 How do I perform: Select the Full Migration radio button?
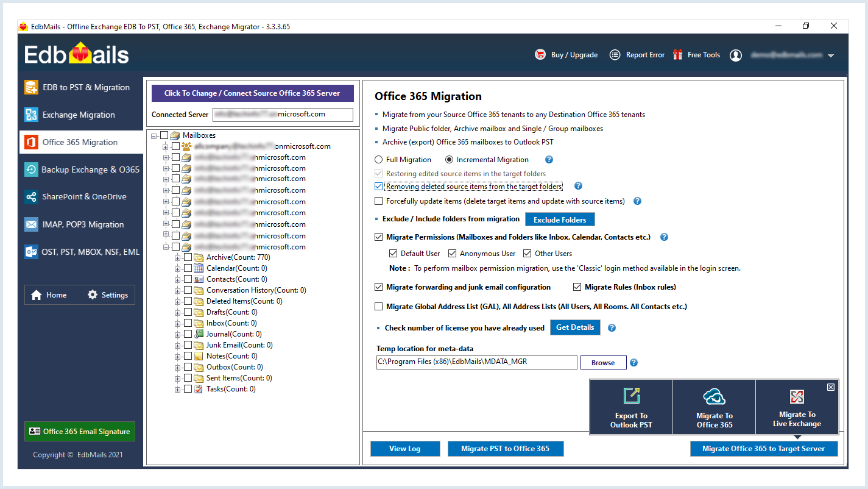pos(378,160)
